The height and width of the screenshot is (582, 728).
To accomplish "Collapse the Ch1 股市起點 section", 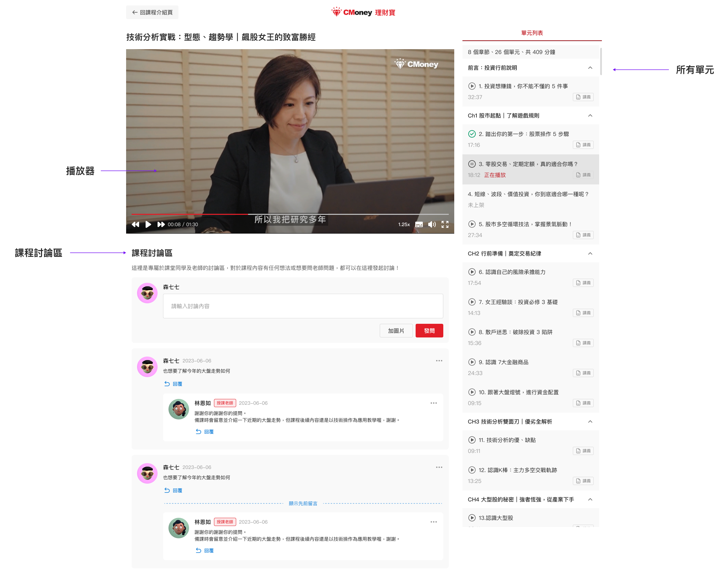I will pyautogui.click(x=590, y=115).
